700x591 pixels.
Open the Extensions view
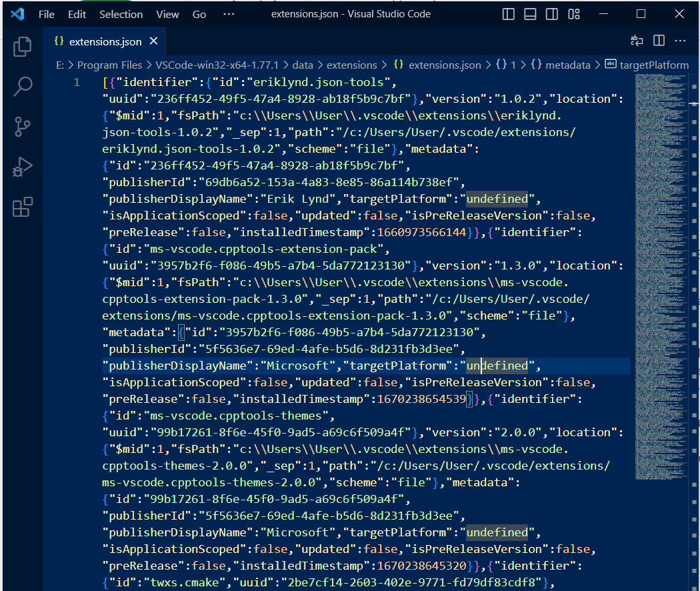[x=22, y=207]
